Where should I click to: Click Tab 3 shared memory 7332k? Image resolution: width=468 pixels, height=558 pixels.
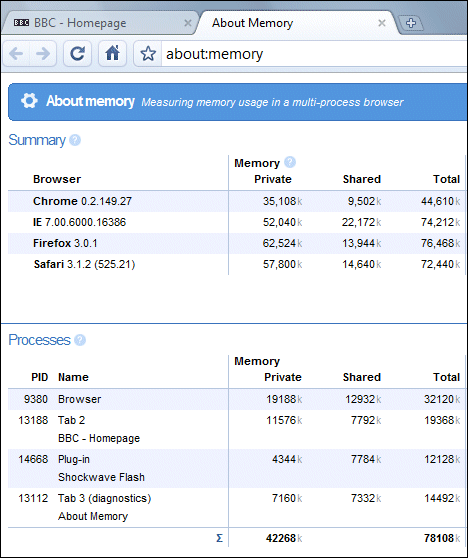coord(366,498)
